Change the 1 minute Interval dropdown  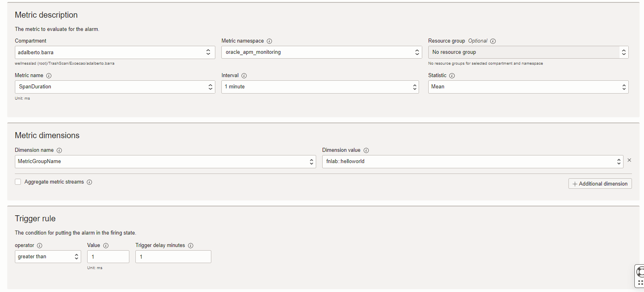(320, 87)
